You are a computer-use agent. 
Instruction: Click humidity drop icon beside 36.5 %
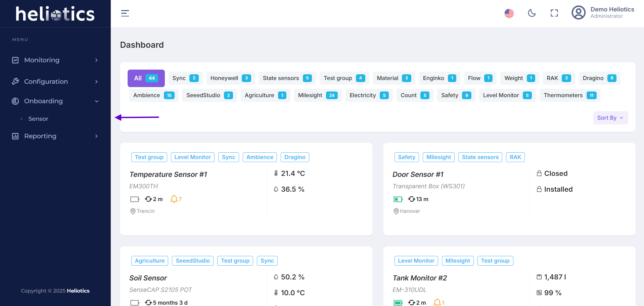(x=276, y=189)
